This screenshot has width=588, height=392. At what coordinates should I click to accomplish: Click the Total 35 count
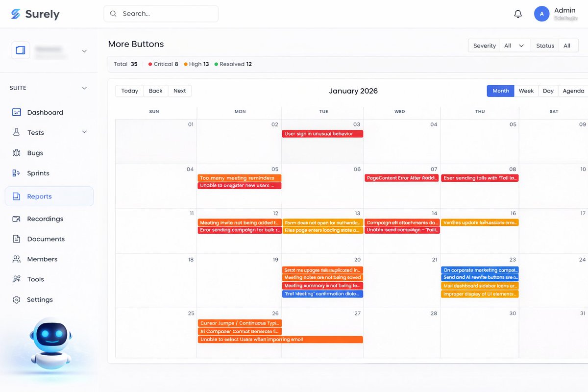pyautogui.click(x=125, y=64)
